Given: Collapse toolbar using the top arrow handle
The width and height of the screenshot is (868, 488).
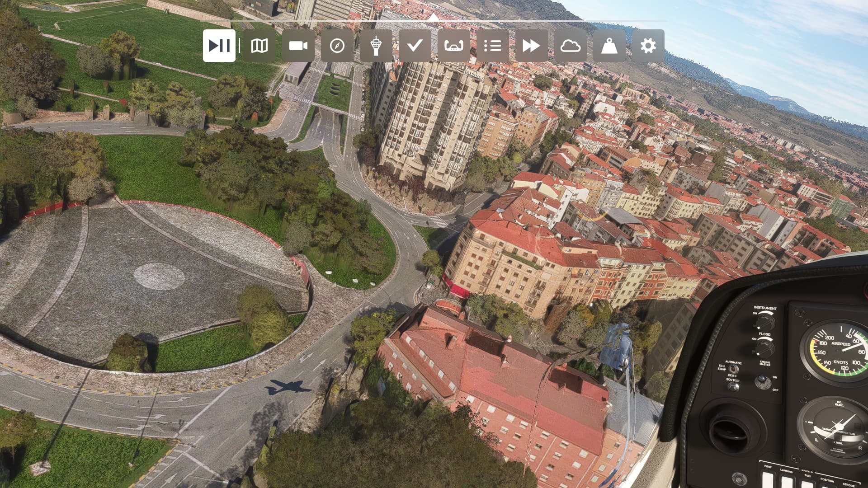Looking at the screenshot, I should (x=433, y=17).
